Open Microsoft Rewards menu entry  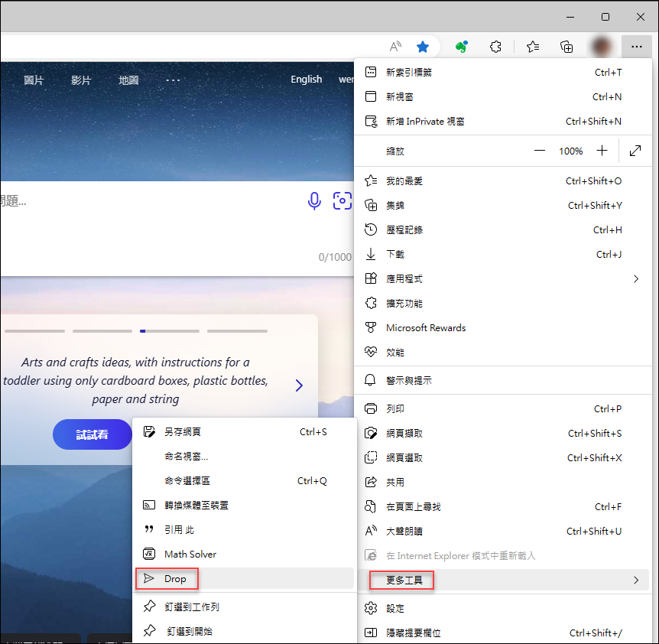tap(502, 327)
